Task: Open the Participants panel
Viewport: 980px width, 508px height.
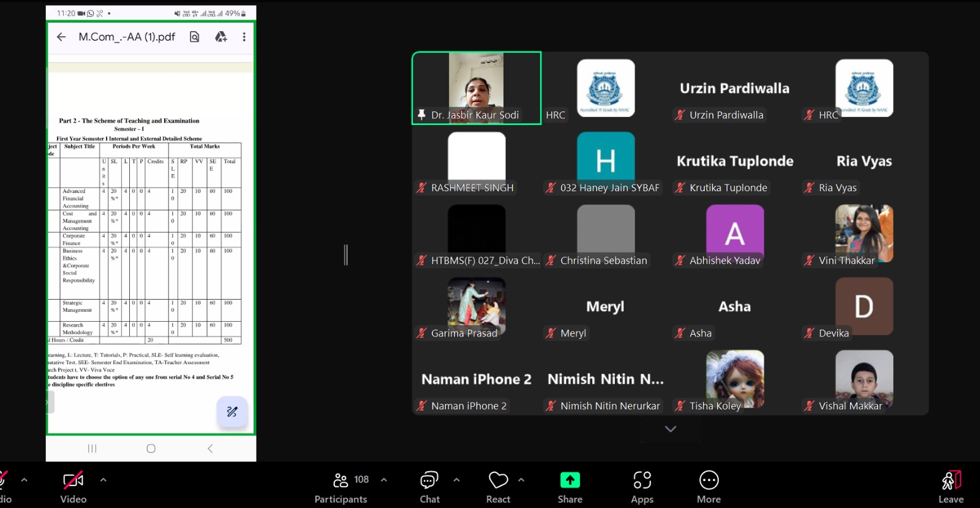Action: click(341, 488)
